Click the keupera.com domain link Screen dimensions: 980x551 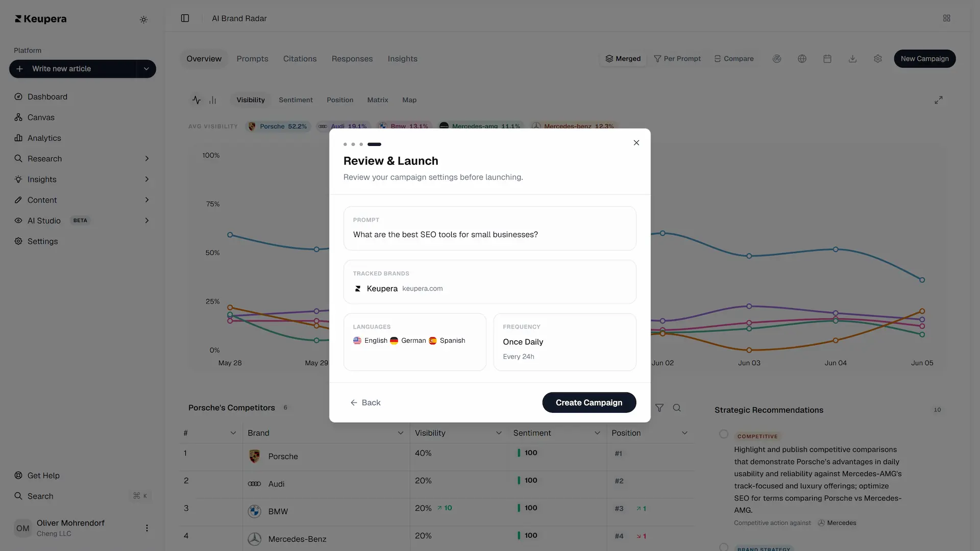pos(422,289)
